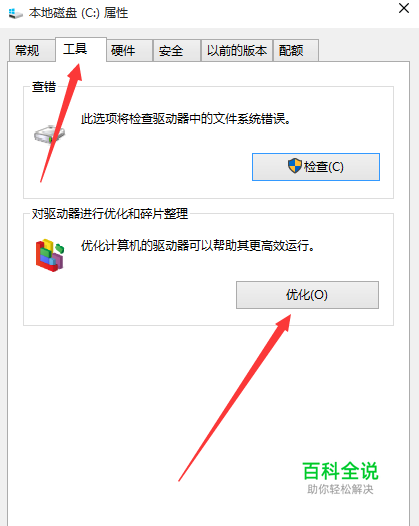Click the 查错 group label
Screen dimensions: 419x526
click(44, 87)
